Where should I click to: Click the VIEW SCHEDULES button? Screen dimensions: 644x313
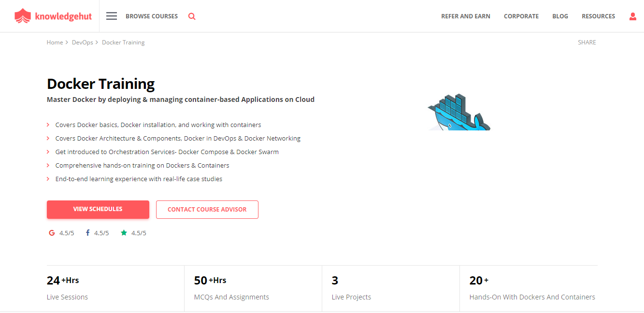pyautogui.click(x=98, y=209)
